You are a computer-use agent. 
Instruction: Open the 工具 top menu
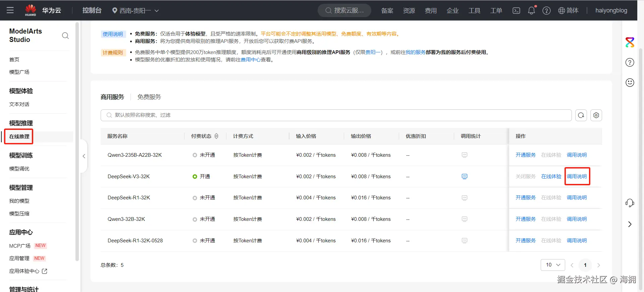(x=474, y=11)
